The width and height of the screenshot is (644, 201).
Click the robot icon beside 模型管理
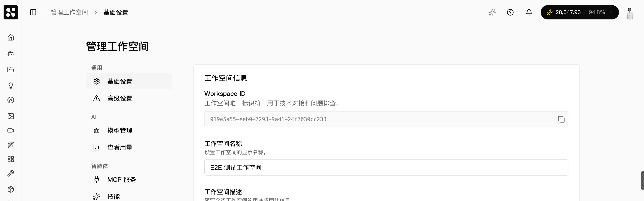coord(97,130)
